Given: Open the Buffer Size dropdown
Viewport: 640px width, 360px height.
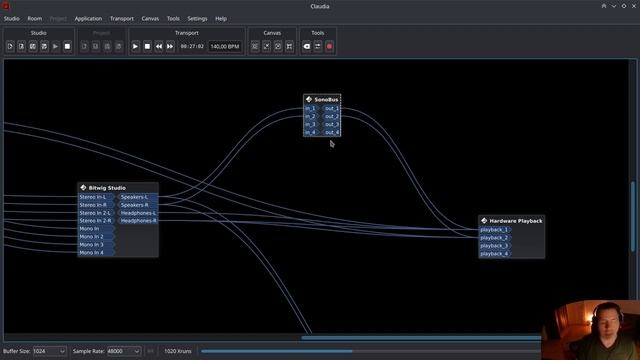Looking at the screenshot, I should pyautogui.click(x=49, y=351).
